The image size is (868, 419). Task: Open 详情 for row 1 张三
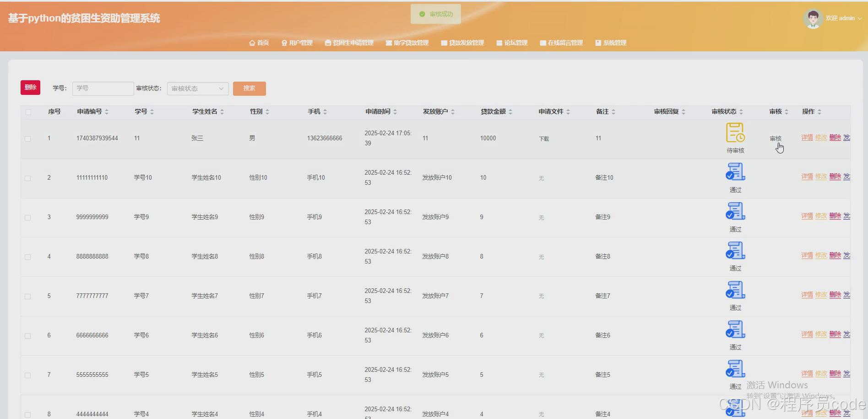click(807, 137)
